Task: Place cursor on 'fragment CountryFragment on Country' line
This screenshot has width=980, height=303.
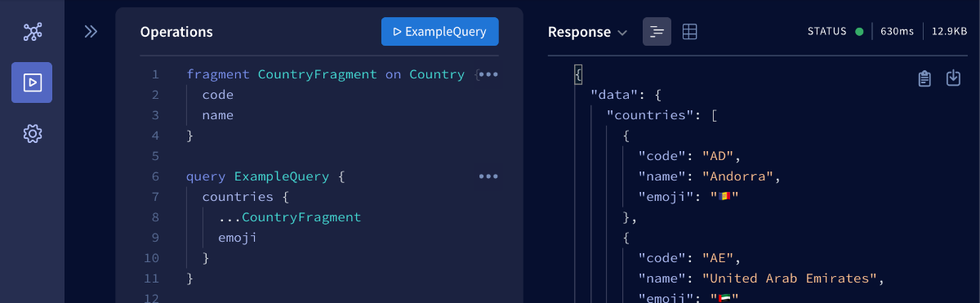Action: [x=325, y=74]
